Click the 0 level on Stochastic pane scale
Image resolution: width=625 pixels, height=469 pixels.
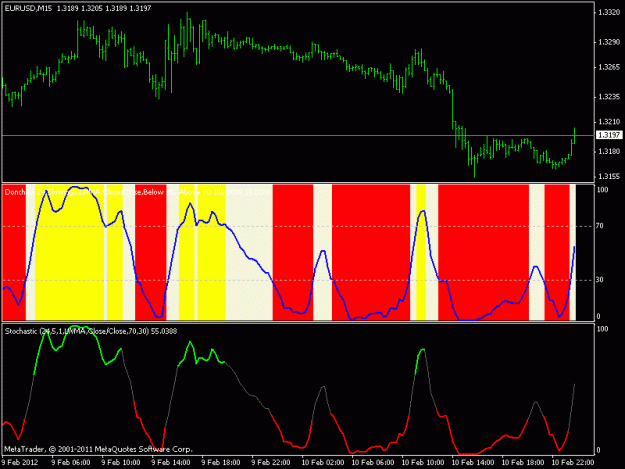(x=598, y=450)
